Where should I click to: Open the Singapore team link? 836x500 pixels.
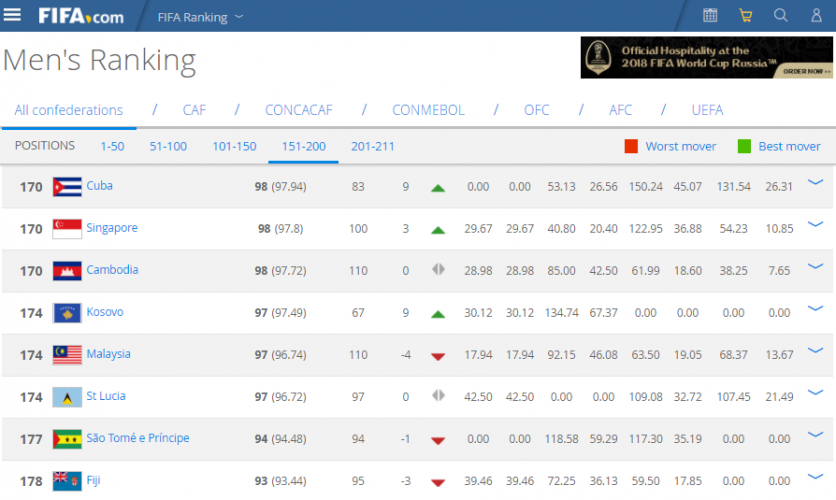(112, 228)
